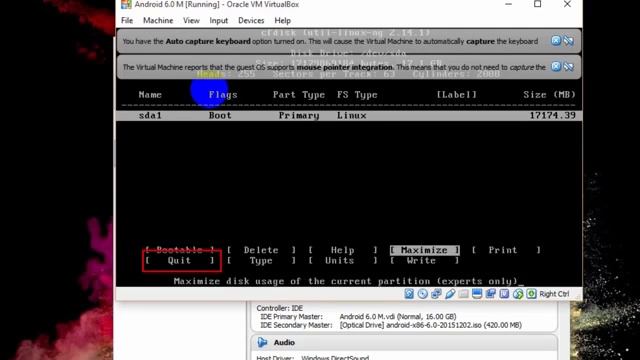Select the Quit option in cfdisk
640x360 pixels.
click(x=180, y=260)
